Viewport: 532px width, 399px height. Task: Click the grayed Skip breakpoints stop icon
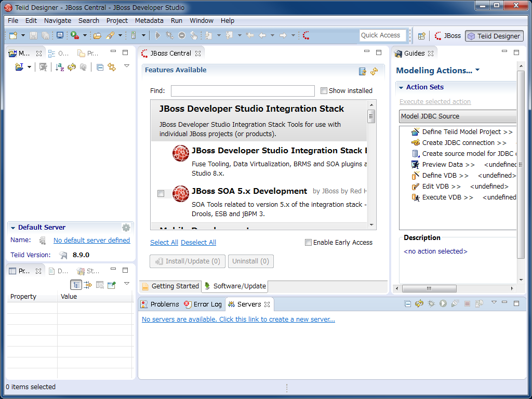click(182, 35)
